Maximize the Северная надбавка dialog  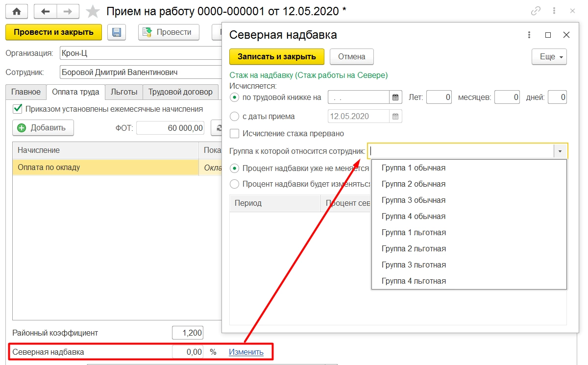[x=548, y=35]
